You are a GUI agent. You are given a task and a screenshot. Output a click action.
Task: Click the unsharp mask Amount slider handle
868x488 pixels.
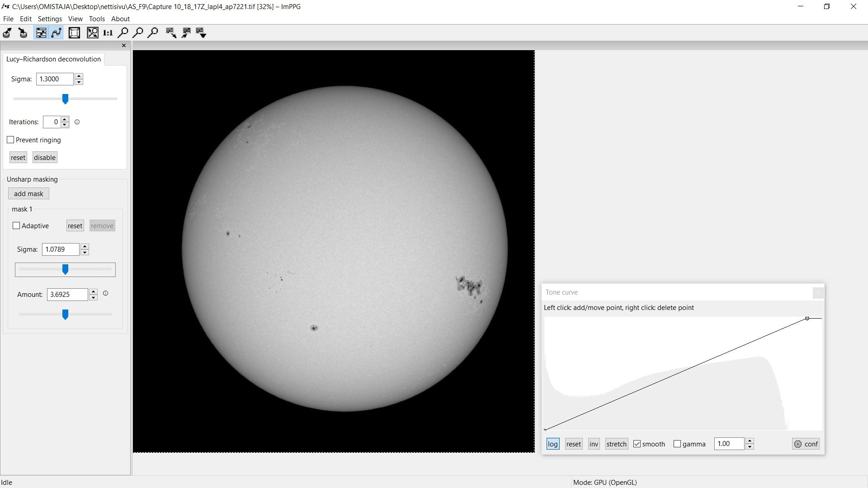tap(65, 314)
